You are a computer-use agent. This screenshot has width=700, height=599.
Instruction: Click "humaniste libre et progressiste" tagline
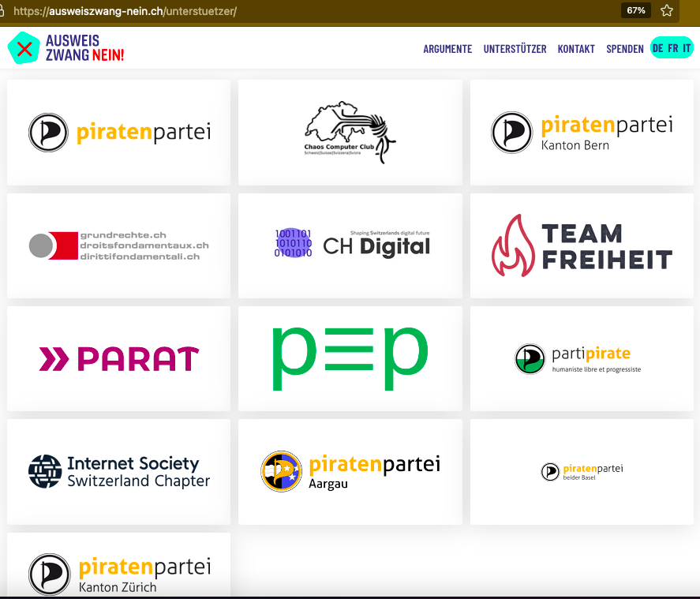[x=597, y=369]
